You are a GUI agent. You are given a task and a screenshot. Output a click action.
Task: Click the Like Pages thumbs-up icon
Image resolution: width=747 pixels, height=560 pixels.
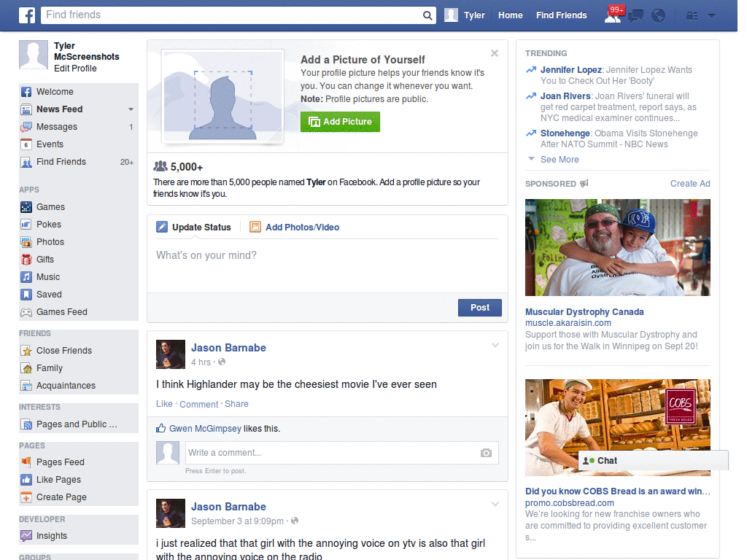[26, 480]
